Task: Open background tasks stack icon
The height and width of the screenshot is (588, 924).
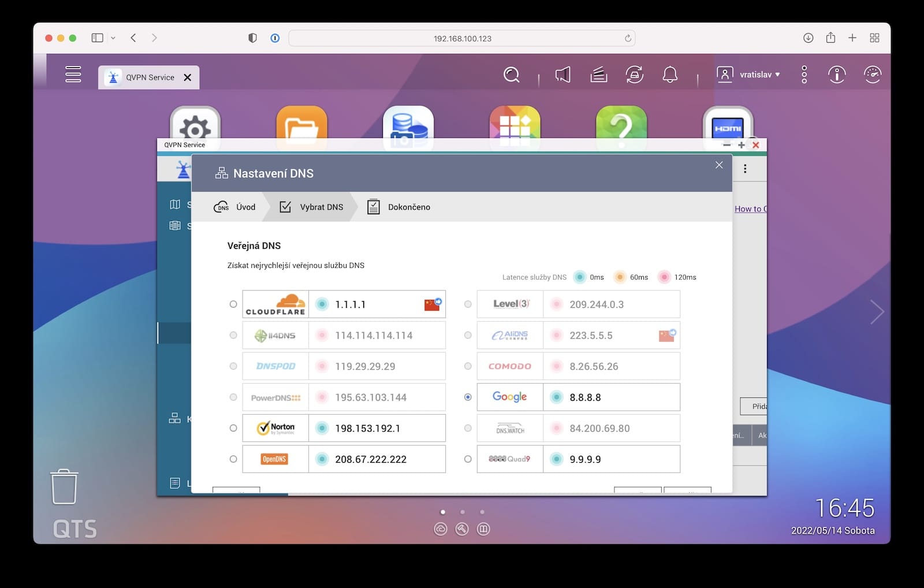Action: click(599, 75)
